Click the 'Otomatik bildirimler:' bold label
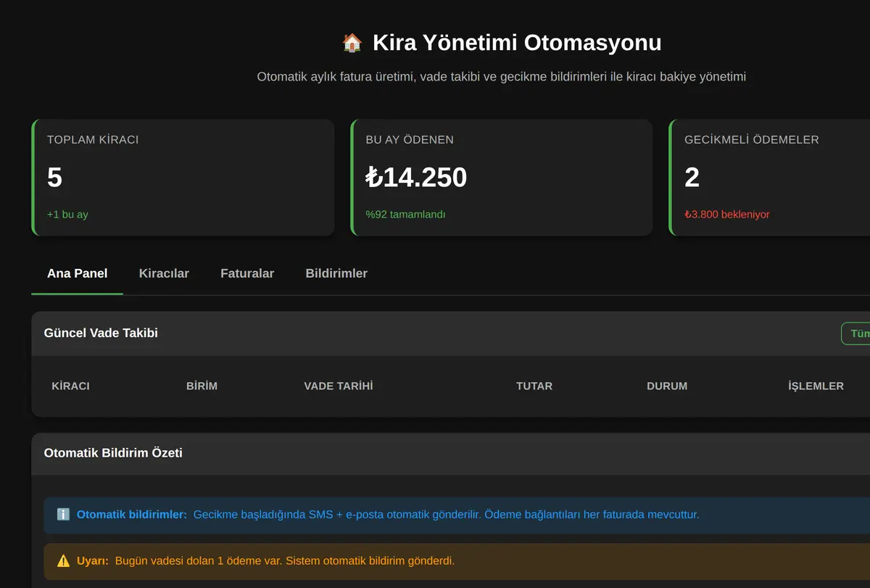Screen dimensions: 870x588 coord(132,515)
